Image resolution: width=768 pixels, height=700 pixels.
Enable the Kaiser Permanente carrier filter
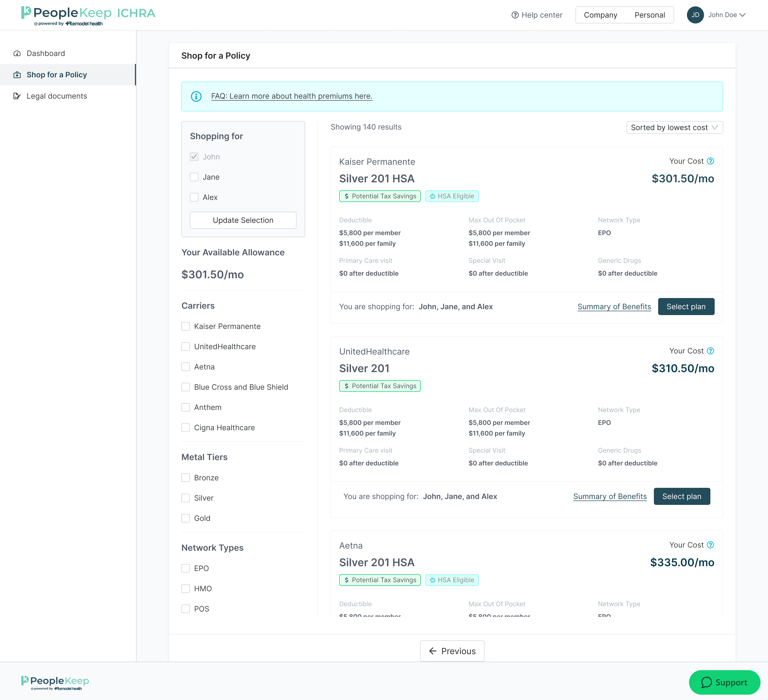coord(186,326)
